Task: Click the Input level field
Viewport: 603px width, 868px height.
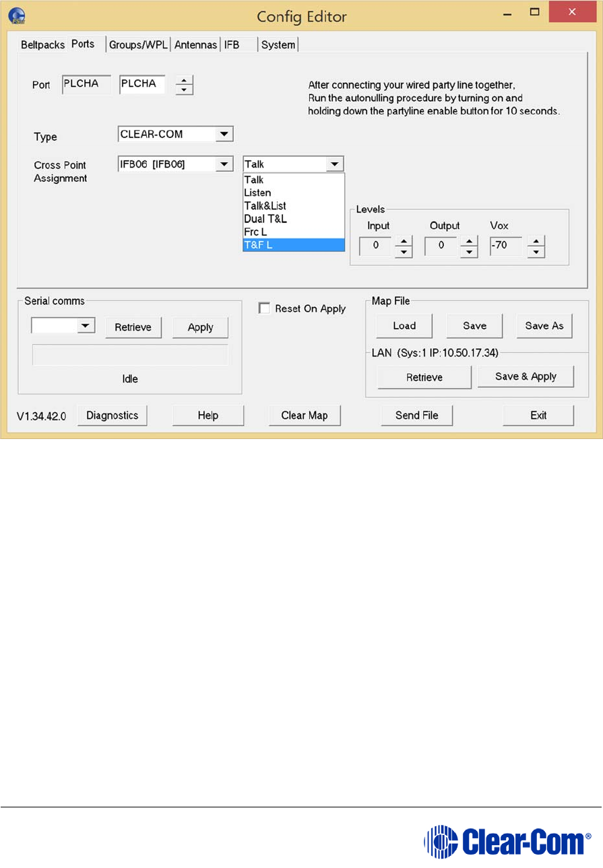Action: (376, 246)
